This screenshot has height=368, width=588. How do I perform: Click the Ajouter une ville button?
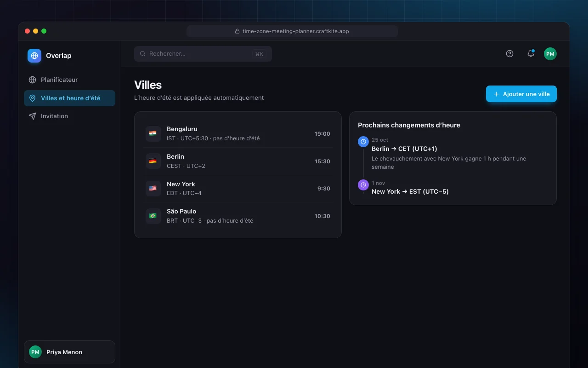pyautogui.click(x=521, y=94)
